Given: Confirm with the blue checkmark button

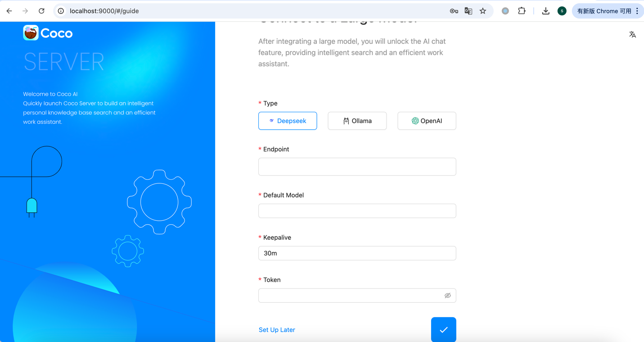Looking at the screenshot, I should coord(444,329).
